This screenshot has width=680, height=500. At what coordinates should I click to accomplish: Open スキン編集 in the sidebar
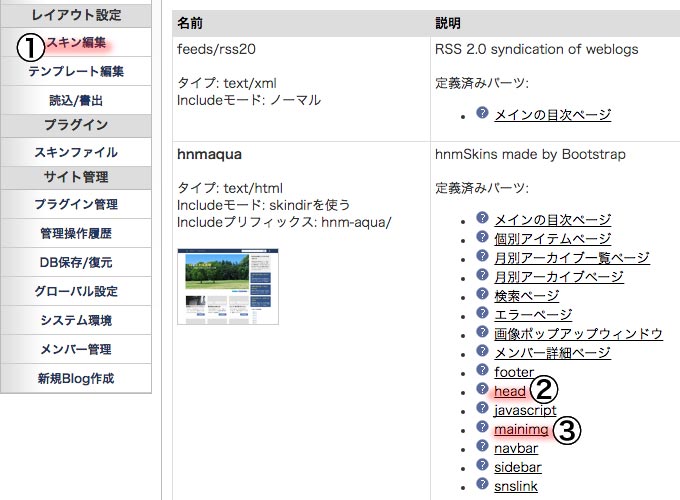click(76, 42)
